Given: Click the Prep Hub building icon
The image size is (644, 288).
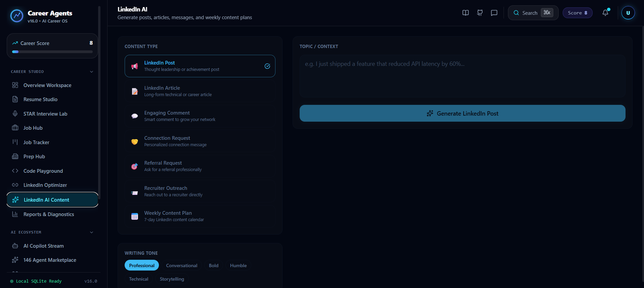Looking at the screenshot, I should coord(15,156).
